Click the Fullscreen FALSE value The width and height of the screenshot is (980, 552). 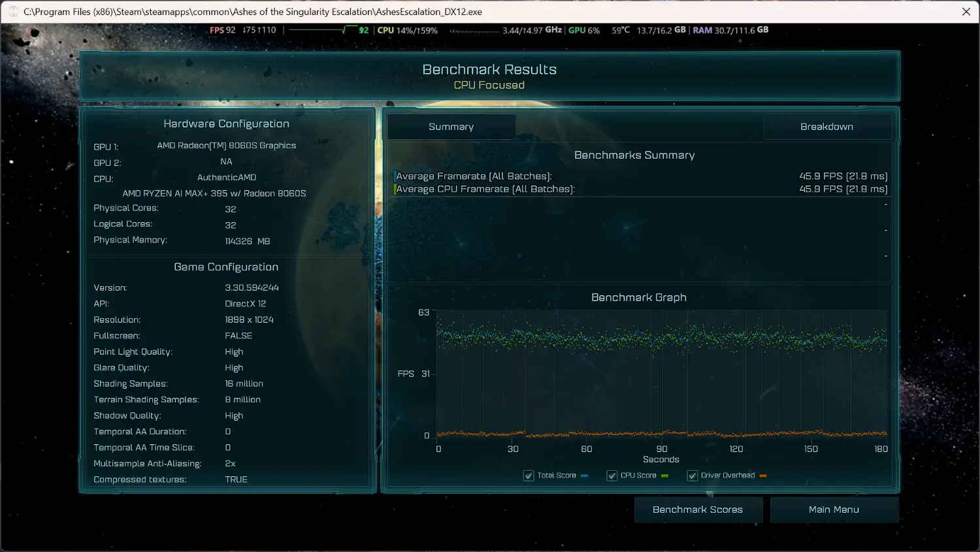238,336
